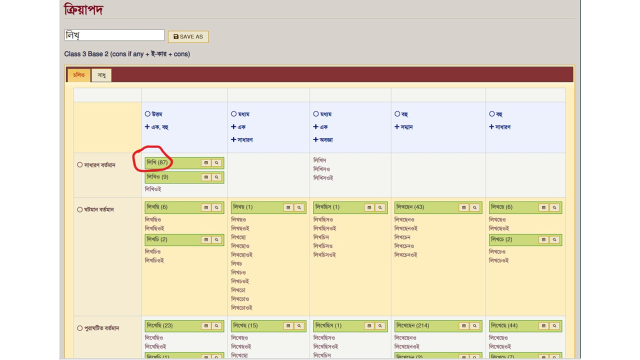Open table icon on লিখচি (2) entry
Viewport: 640px width, 360px height.
206,240
